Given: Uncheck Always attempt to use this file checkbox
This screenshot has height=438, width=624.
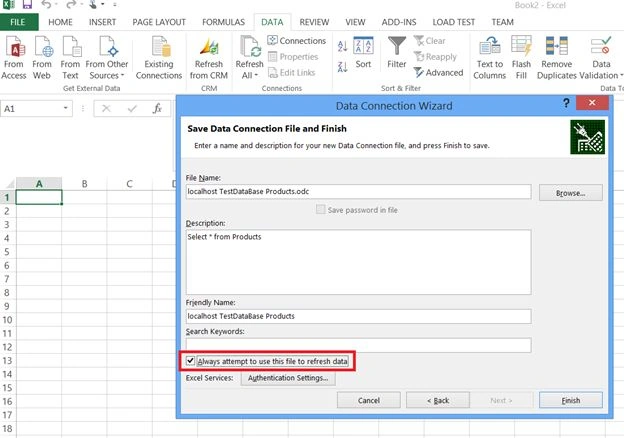Looking at the screenshot, I should coord(190,361).
